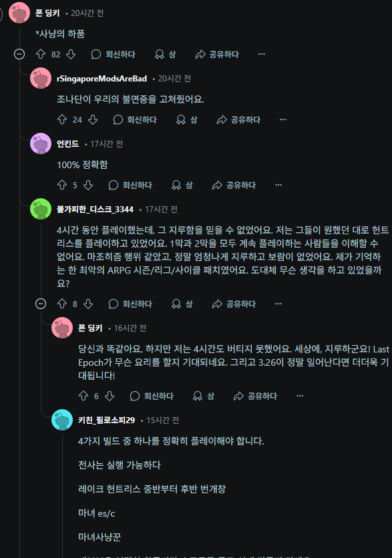Upvote rSingaporeModsAreBad's comment
The height and width of the screenshot is (558, 392).
click(62, 119)
